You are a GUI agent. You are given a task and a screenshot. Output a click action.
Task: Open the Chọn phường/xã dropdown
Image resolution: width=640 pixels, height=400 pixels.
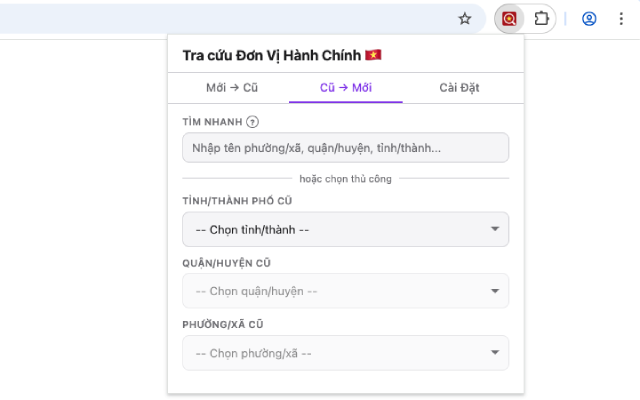click(x=345, y=353)
